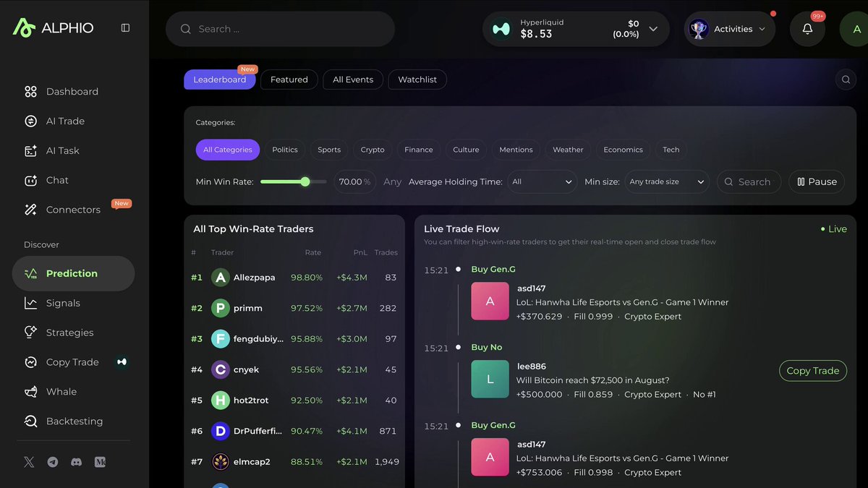Click the AI Trade icon

coord(30,121)
